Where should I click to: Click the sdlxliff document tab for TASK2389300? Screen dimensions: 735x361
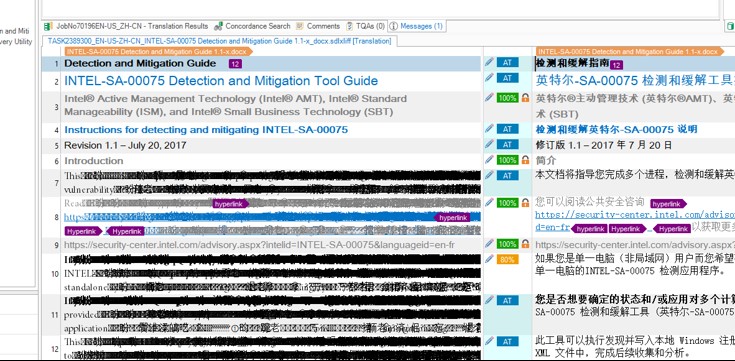tap(219, 41)
